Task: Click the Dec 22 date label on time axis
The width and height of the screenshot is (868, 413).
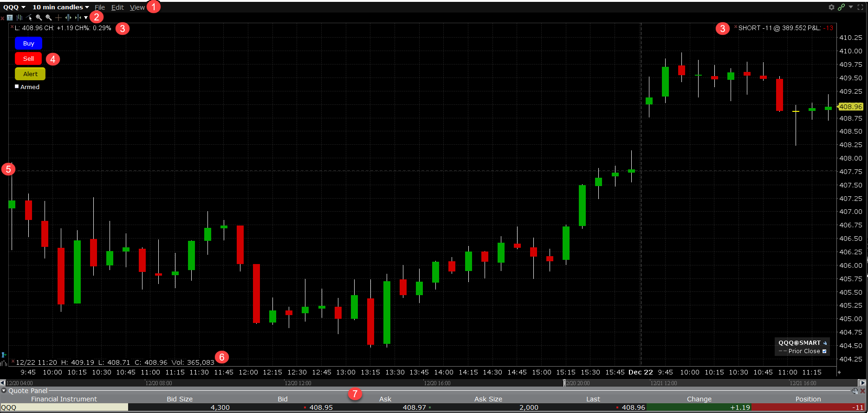Action: pyautogui.click(x=641, y=372)
